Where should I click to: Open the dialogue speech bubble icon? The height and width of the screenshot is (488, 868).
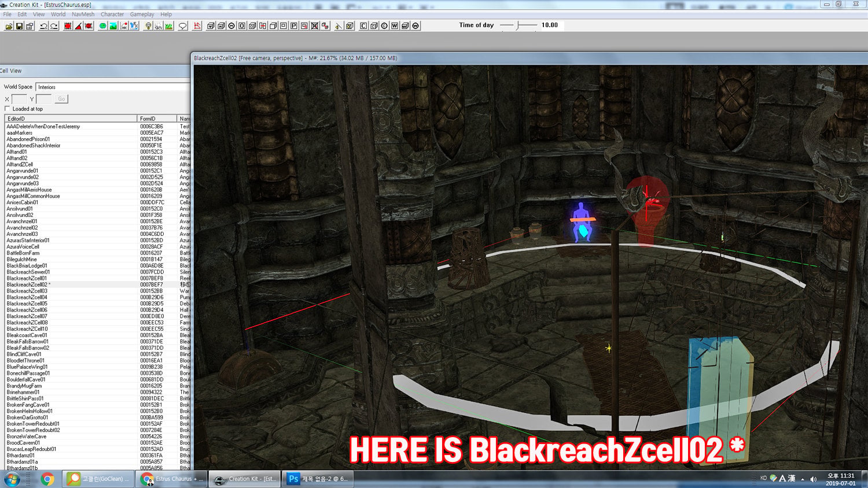183,26
